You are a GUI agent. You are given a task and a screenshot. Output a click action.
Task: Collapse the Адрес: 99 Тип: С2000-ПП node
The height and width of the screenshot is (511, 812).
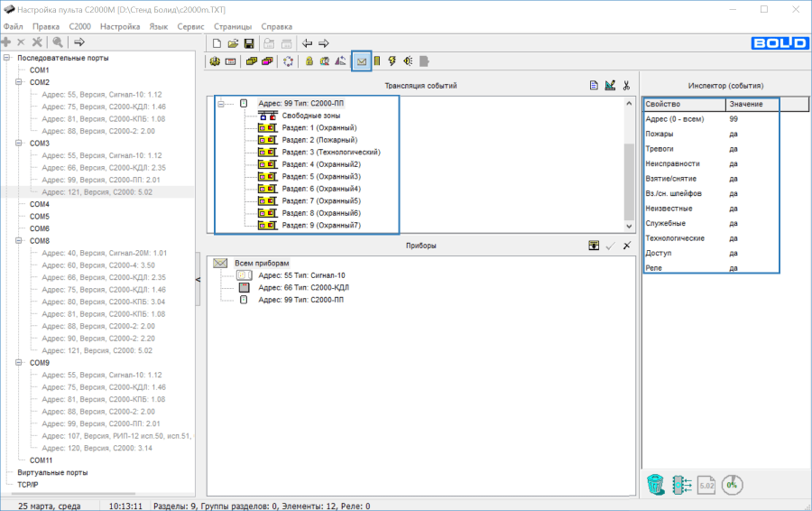point(221,104)
